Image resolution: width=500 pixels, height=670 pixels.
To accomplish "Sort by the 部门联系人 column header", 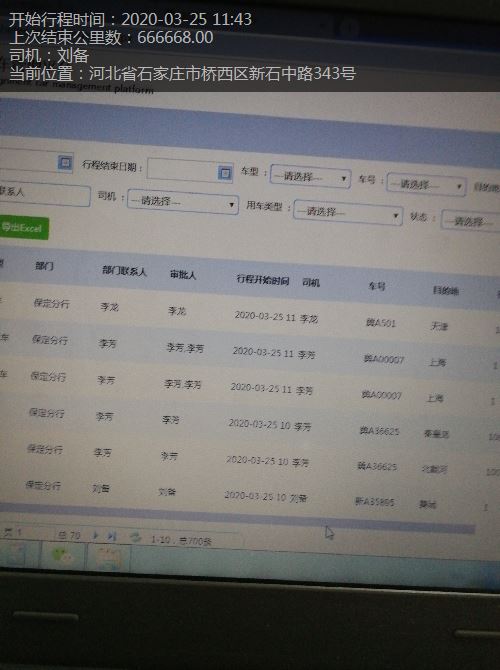I will (124, 270).
